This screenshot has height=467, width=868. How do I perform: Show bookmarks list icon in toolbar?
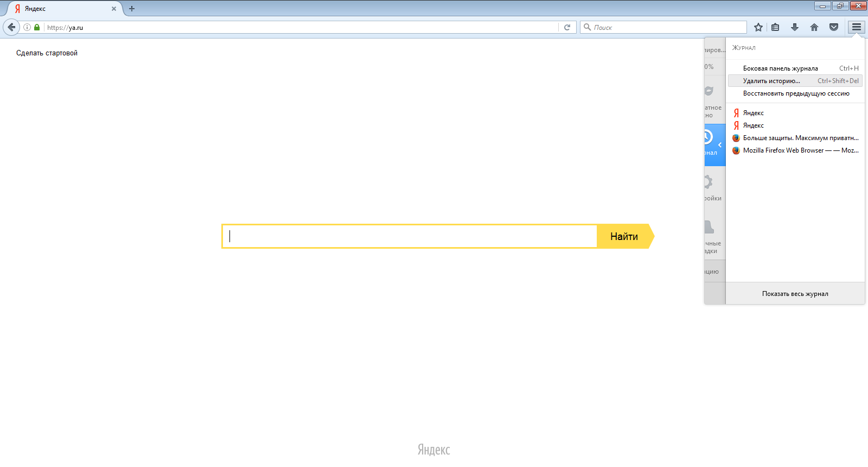[775, 27]
